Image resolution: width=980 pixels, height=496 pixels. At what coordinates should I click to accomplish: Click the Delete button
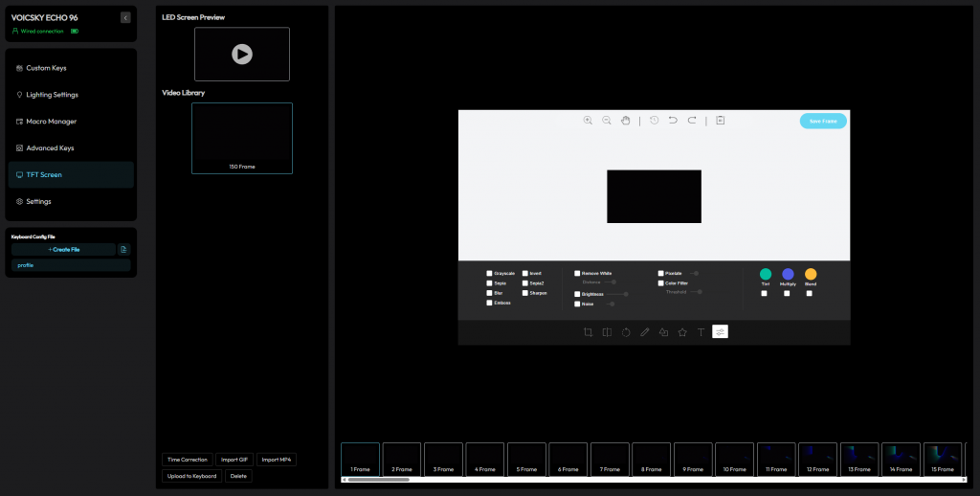point(238,476)
